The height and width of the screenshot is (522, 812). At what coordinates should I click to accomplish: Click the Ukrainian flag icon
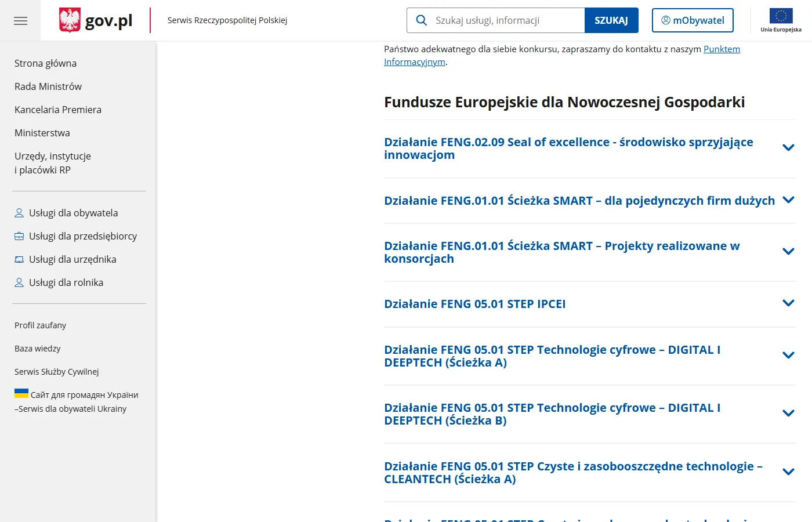(x=21, y=393)
